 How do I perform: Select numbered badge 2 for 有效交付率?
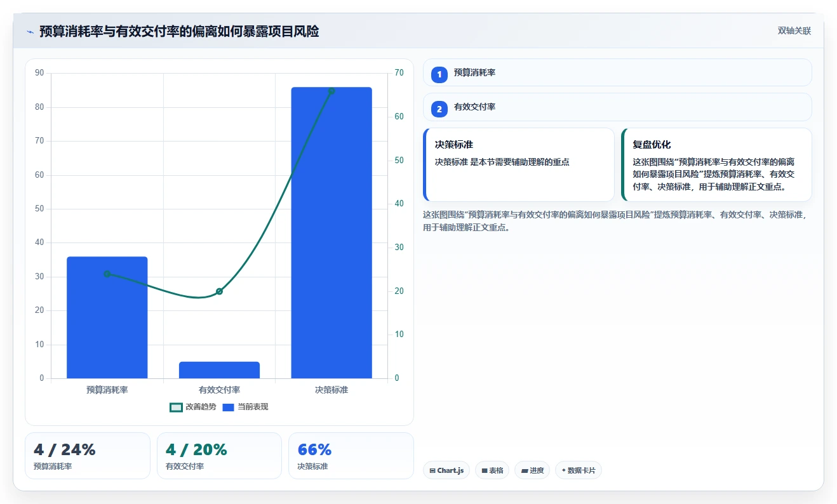point(439,109)
